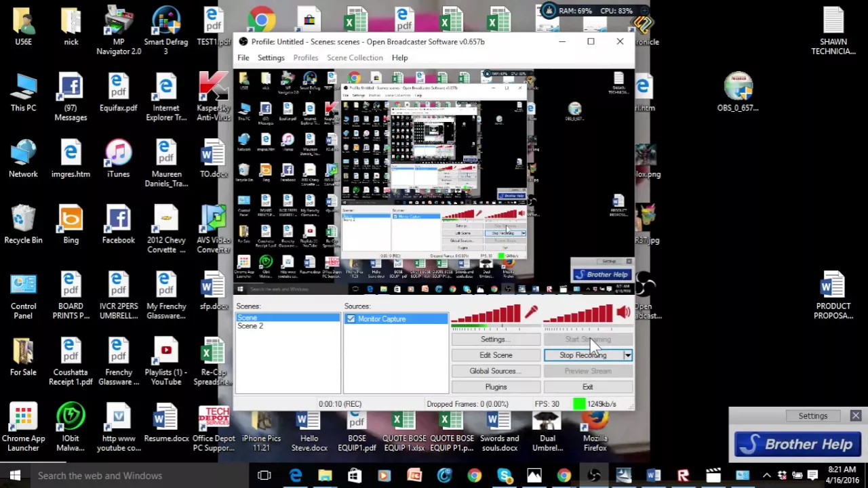Screen dimensions: 868x488
Task: Open the Brother Help banner
Action: 797,445
